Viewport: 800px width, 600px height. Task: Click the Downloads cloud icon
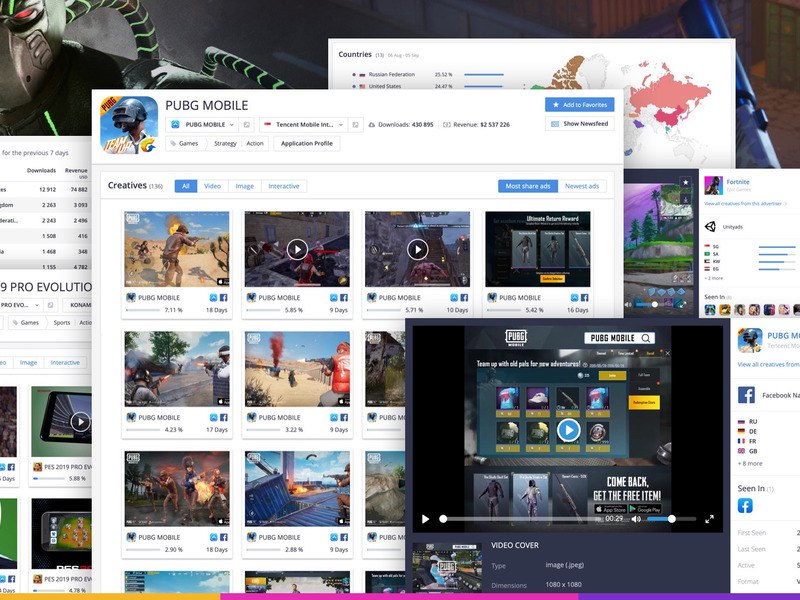(371, 124)
